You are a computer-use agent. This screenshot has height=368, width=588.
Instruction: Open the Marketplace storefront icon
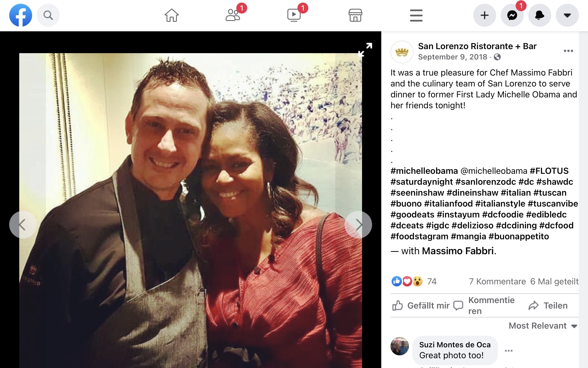[355, 15]
